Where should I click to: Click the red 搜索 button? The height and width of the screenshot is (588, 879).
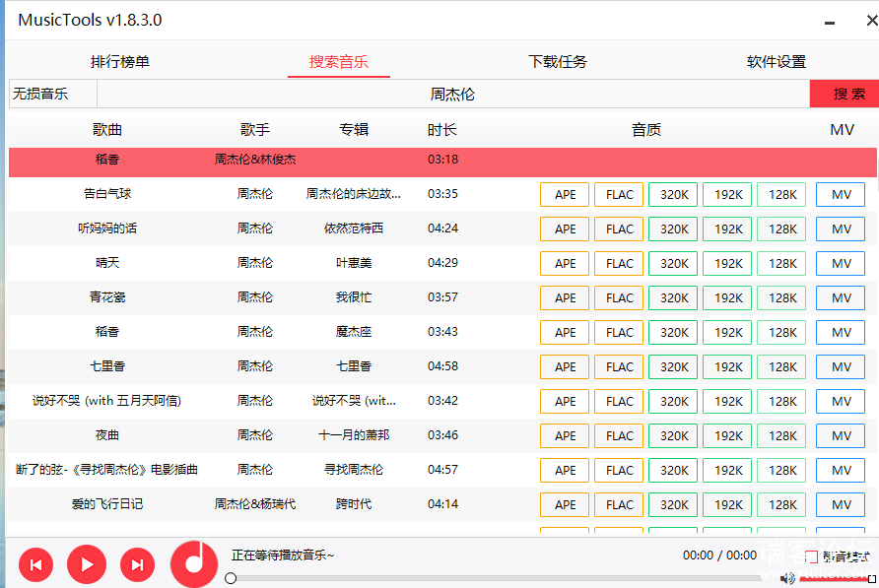coord(845,94)
